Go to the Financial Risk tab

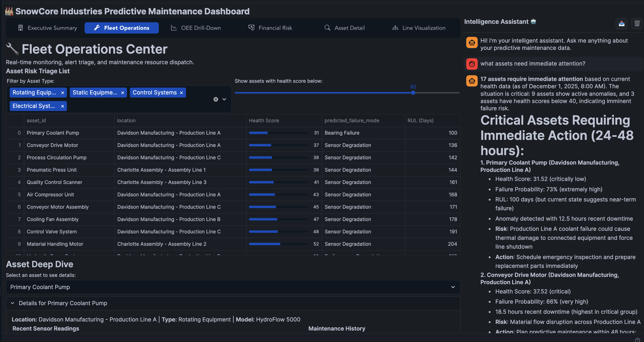270,28
